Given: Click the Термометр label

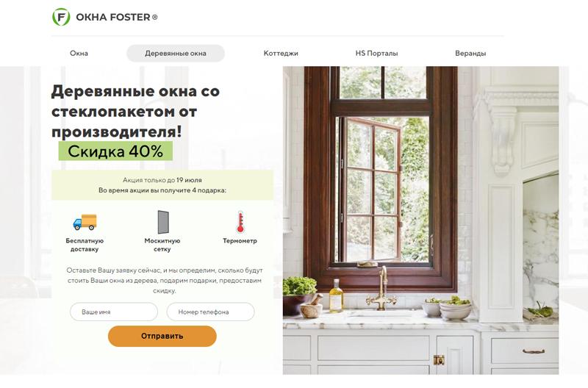Looking at the screenshot, I should tap(240, 241).
